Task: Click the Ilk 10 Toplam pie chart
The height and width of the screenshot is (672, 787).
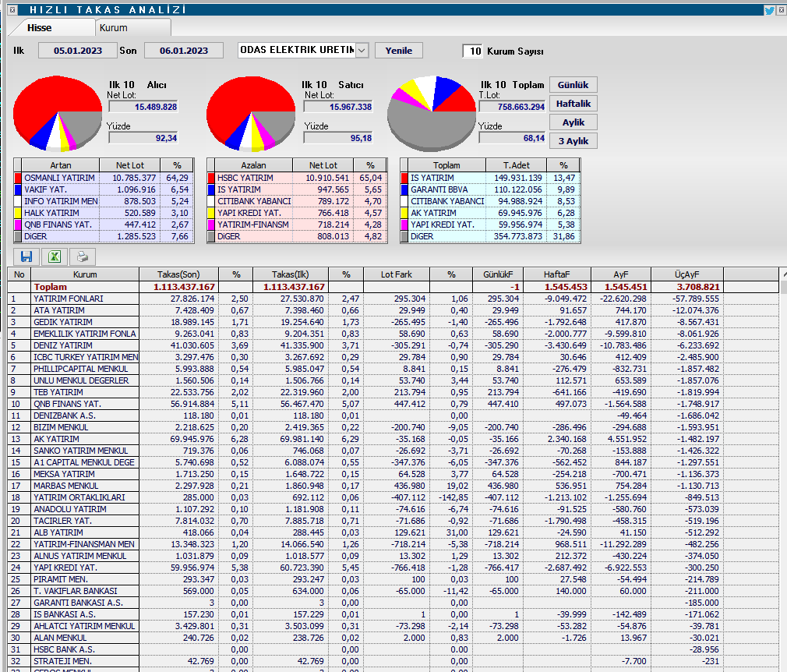Action: (x=432, y=114)
